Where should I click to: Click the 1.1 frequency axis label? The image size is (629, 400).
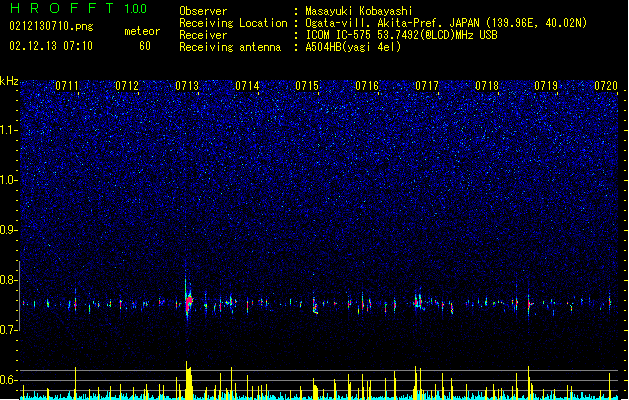point(8,130)
